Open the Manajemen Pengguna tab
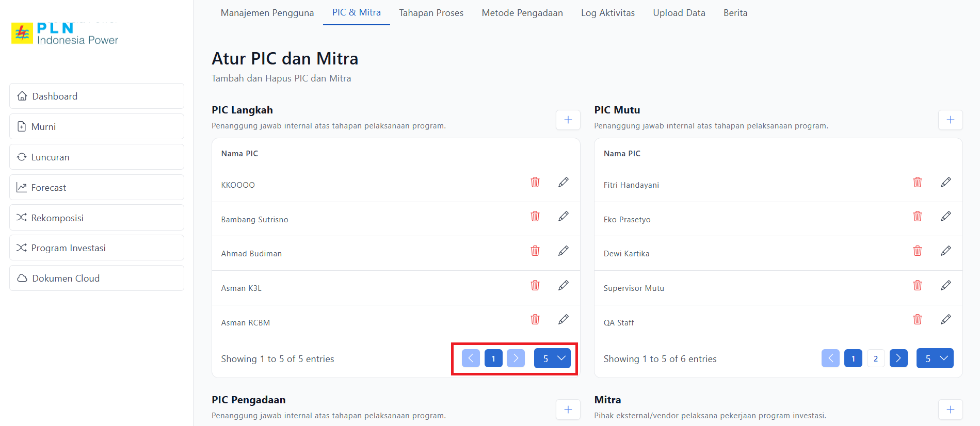The height and width of the screenshot is (426, 980). (x=267, y=13)
